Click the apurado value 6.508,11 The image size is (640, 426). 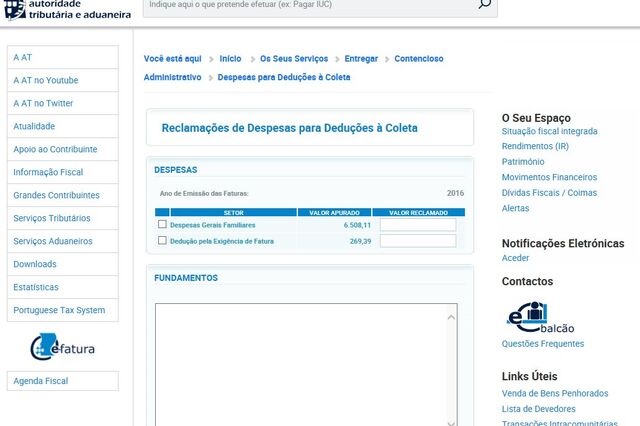pos(357,225)
